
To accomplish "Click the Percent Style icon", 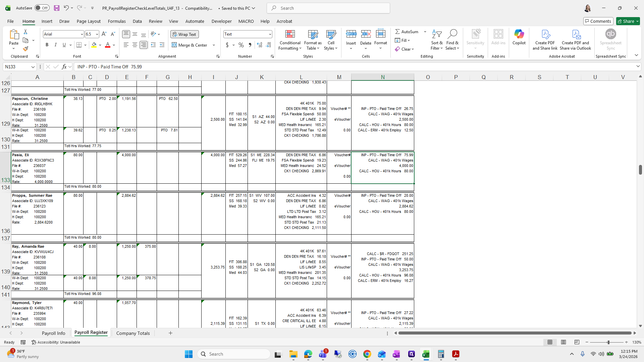I will (x=241, y=45).
